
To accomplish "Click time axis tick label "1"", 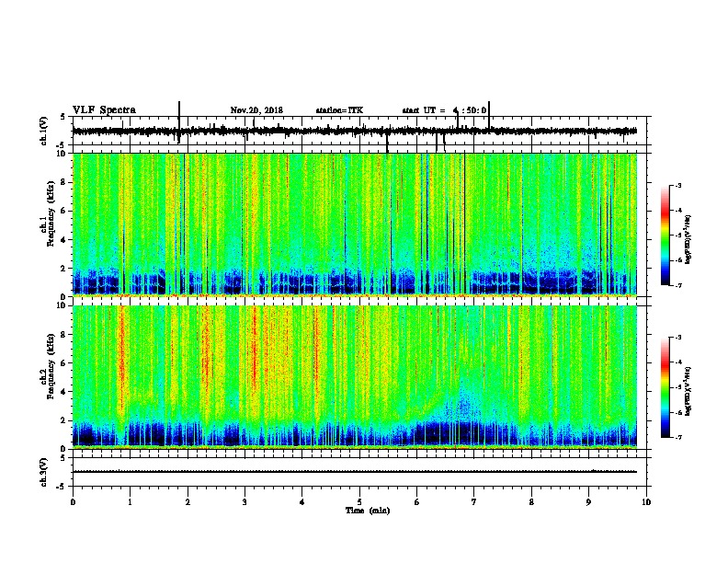I will (130, 501).
